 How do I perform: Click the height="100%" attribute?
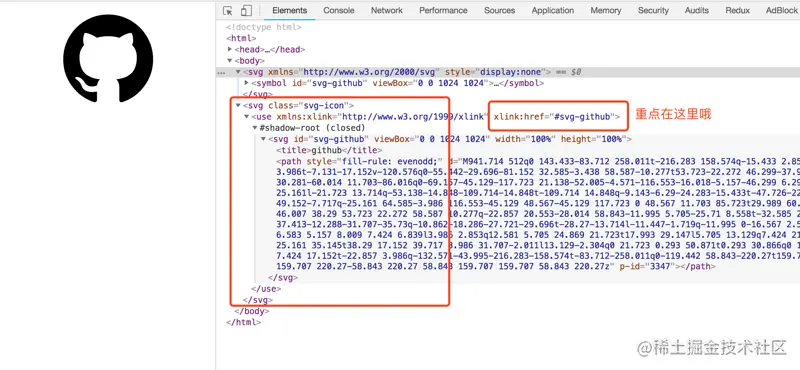pyautogui.click(x=594, y=139)
